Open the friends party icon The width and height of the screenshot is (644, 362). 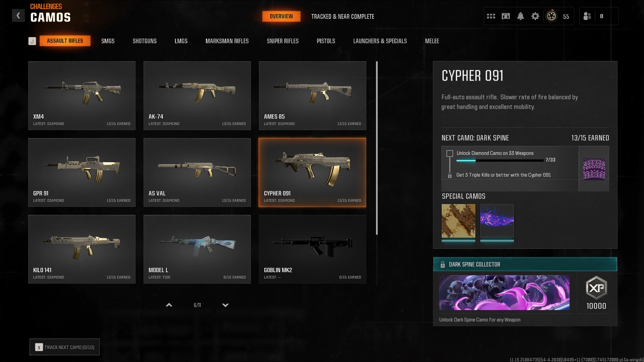[587, 16]
